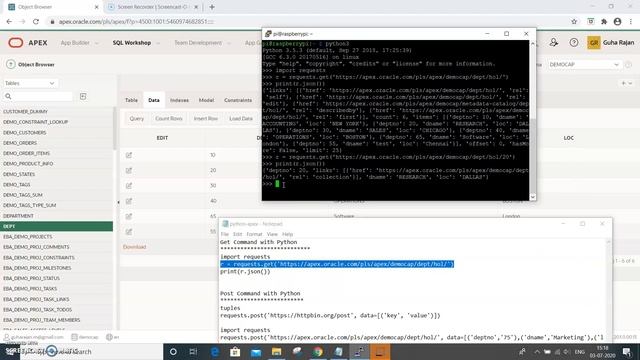This screenshot has width=640, height=360.
Task: Click the search magnifier icon in Object Browser
Action: click(x=8, y=96)
